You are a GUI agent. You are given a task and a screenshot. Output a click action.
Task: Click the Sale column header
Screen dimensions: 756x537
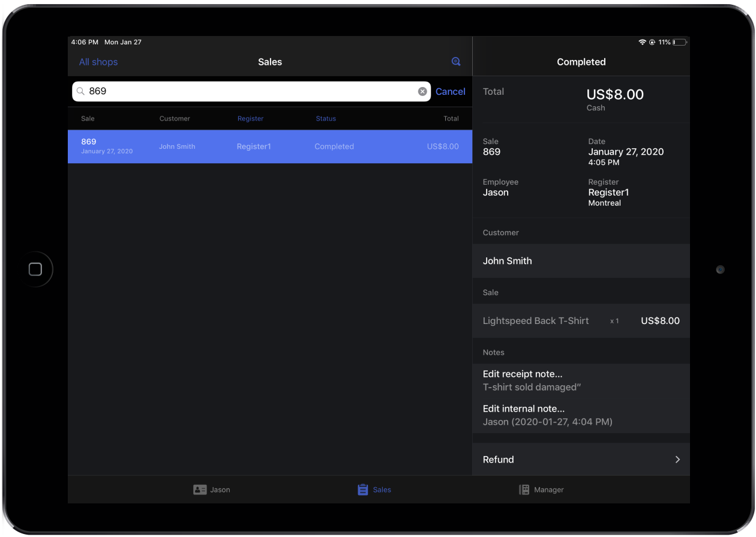point(88,119)
